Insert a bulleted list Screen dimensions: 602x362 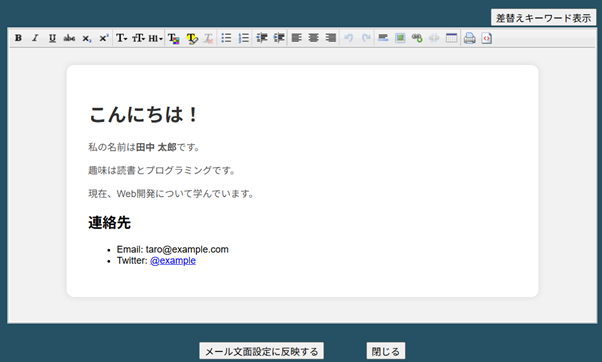227,38
